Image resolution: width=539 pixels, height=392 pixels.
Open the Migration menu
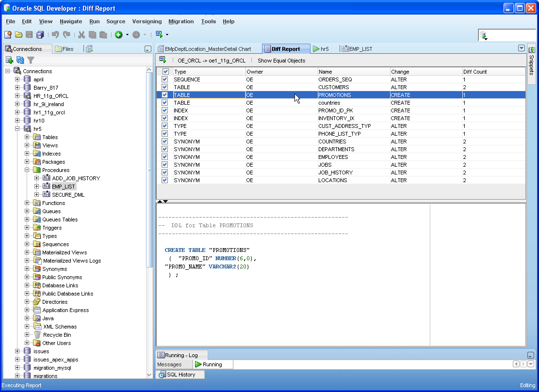[x=181, y=21]
